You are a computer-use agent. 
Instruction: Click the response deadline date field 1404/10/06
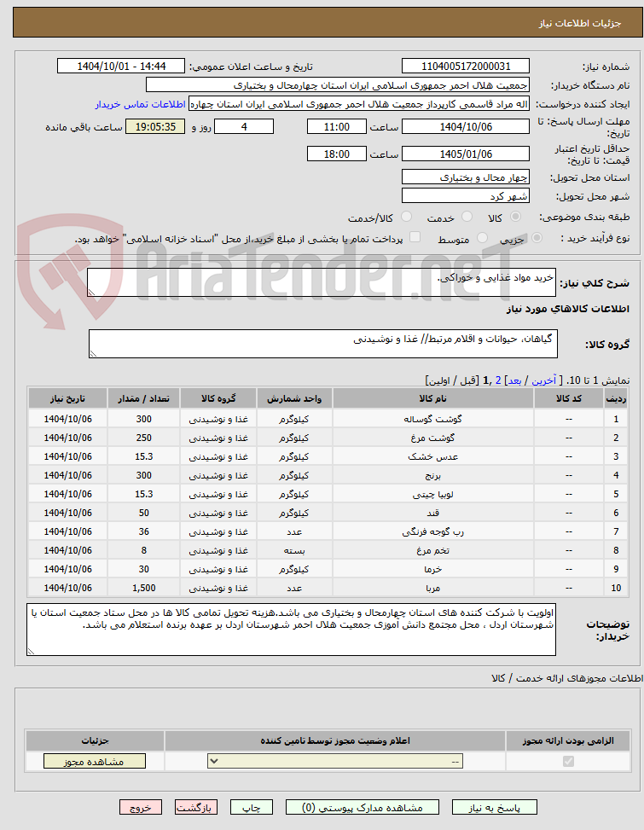[466, 126]
